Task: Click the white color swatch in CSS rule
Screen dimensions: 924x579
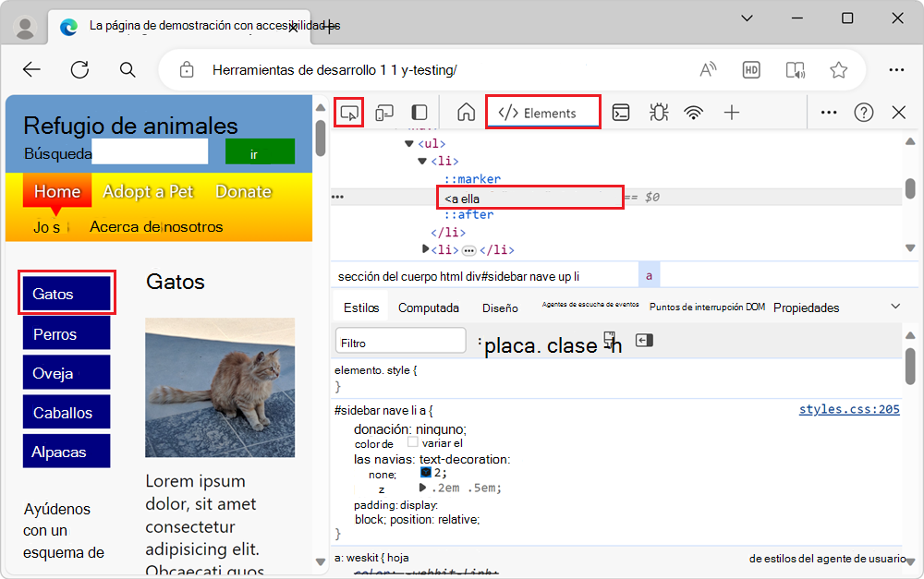Action: tap(412, 441)
